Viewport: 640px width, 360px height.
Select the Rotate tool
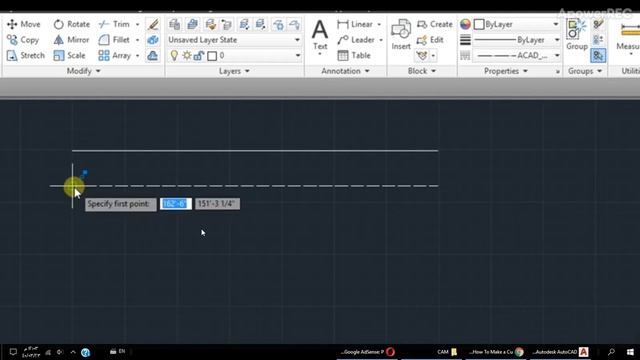click(71, 24)
